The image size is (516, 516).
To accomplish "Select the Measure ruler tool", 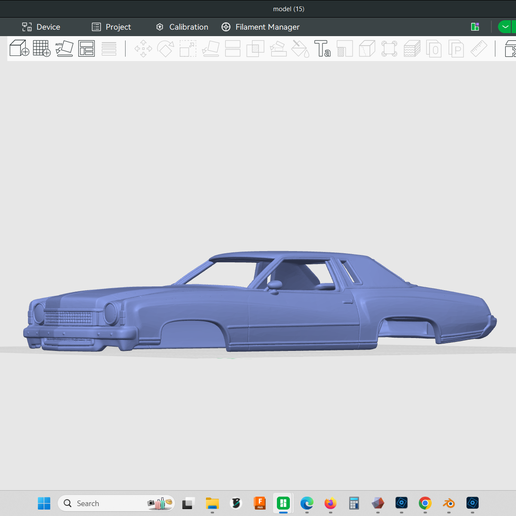I will tap(479, 49).
